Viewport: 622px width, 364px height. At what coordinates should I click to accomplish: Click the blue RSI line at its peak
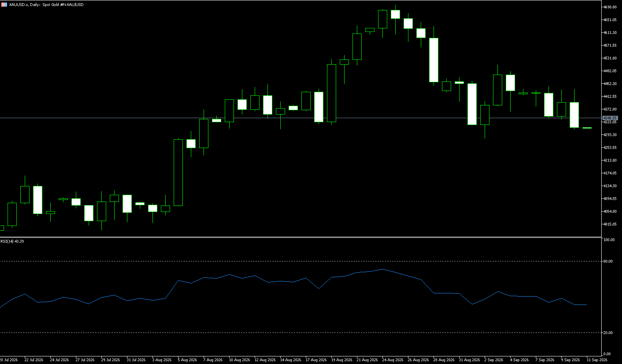click(x=382, y=269)
